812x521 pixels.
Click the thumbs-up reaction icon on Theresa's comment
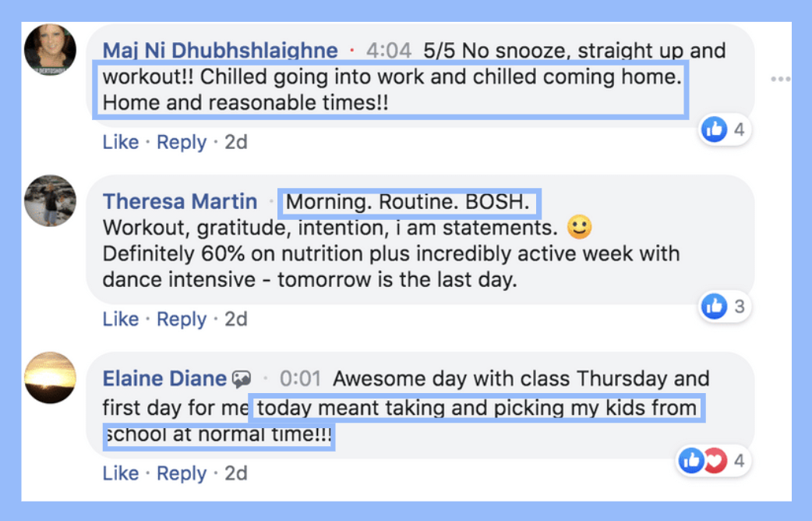[714, 306]
